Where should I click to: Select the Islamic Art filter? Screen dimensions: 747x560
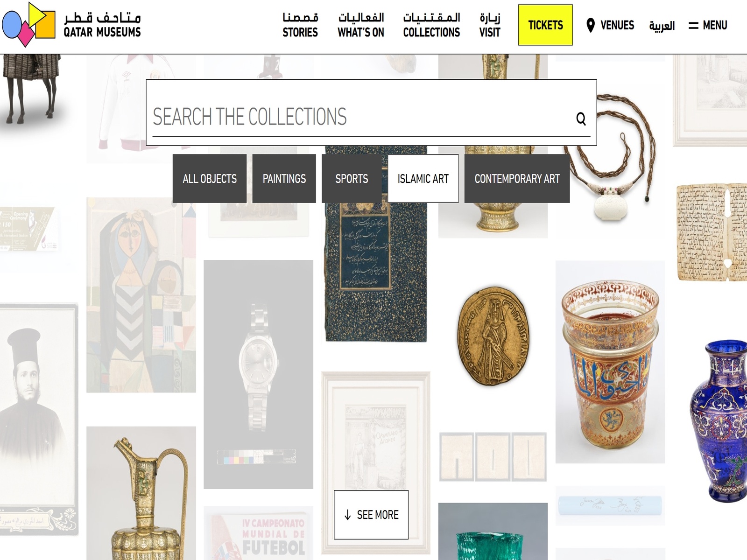423,178
